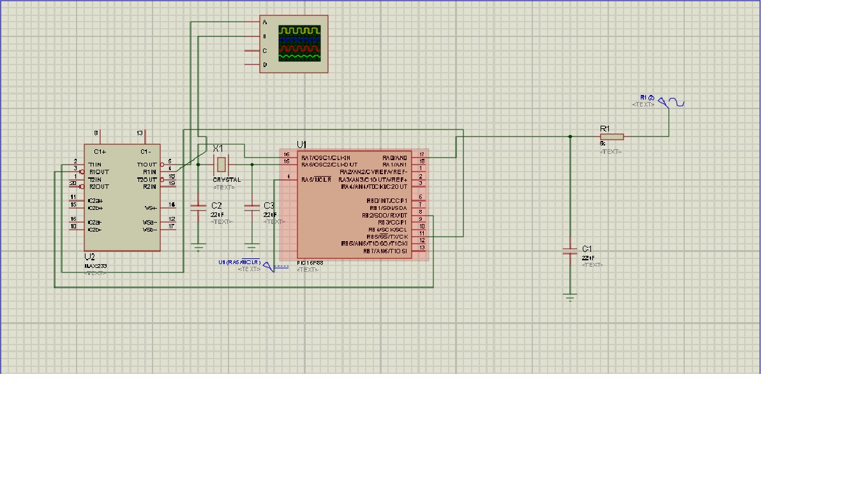Click the R1 resistor symbol
Screen dimensions: 868x490
(611, 136)
